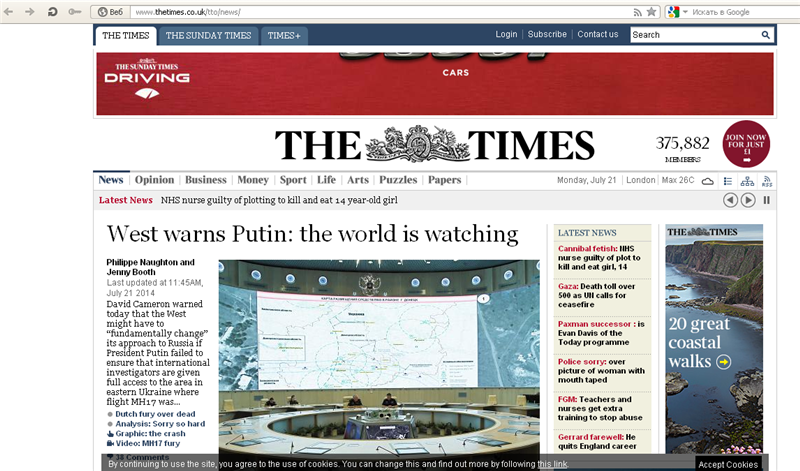Switch to The Times tab
Viewport: 800px width, 471px height.
click(126, 35)
